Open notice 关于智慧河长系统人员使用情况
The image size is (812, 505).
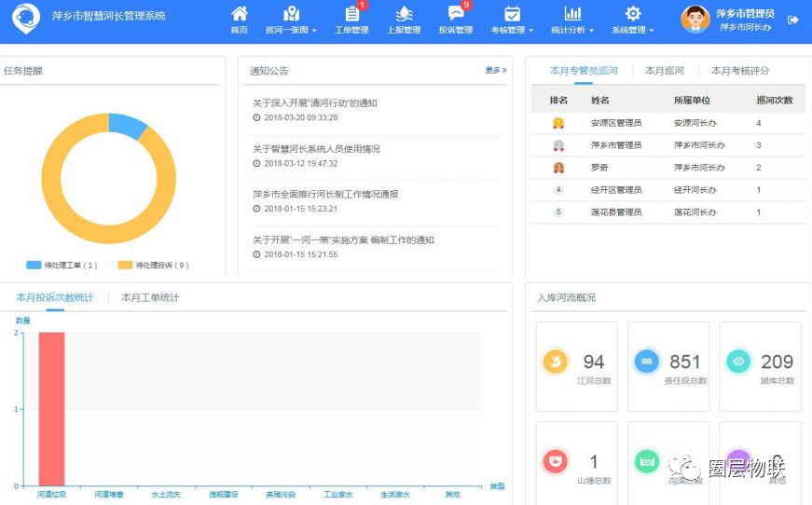(316, 149)
